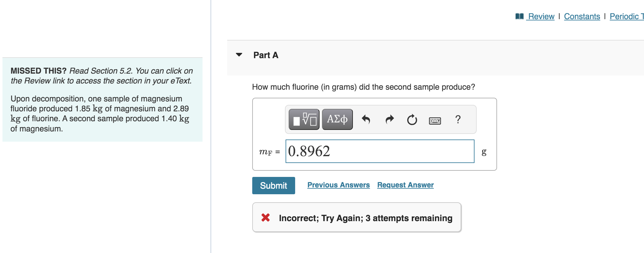Expand the Review link section
644x253 pixels.
(540, 16)
